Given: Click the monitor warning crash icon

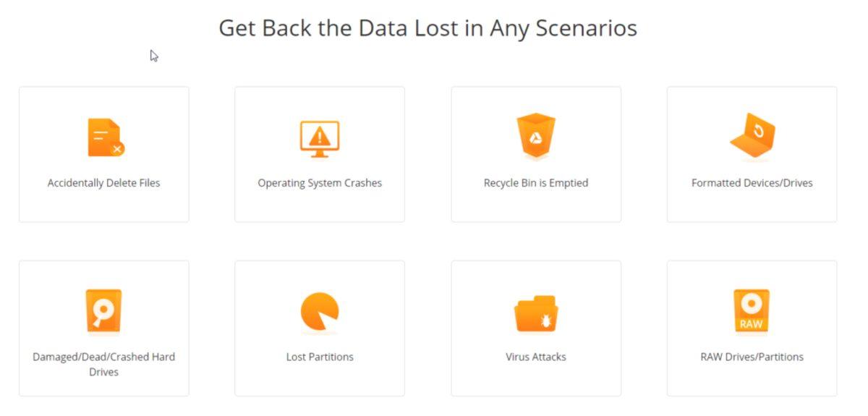Looking at the screenshot, I should coord(320,138).
